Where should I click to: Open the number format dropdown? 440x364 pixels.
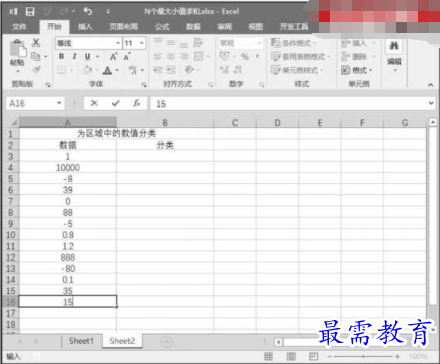pyautogui.click(x=259, y=43)
